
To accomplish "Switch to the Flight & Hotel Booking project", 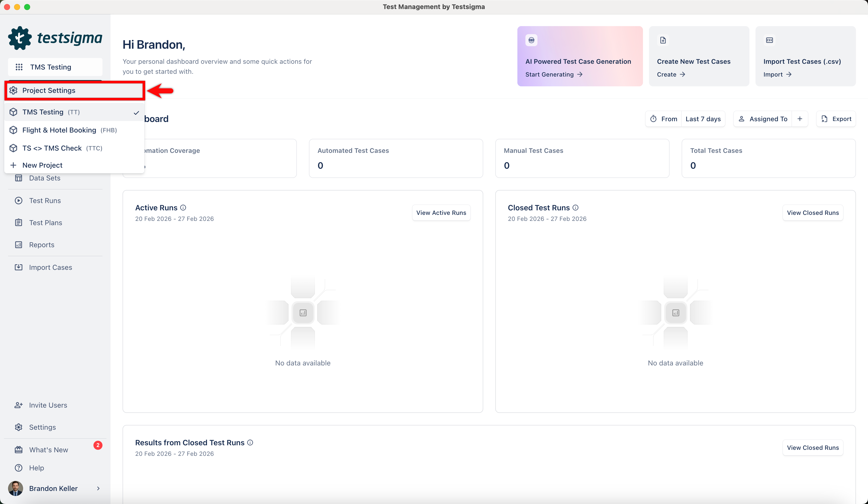I will tap(59, 130).
